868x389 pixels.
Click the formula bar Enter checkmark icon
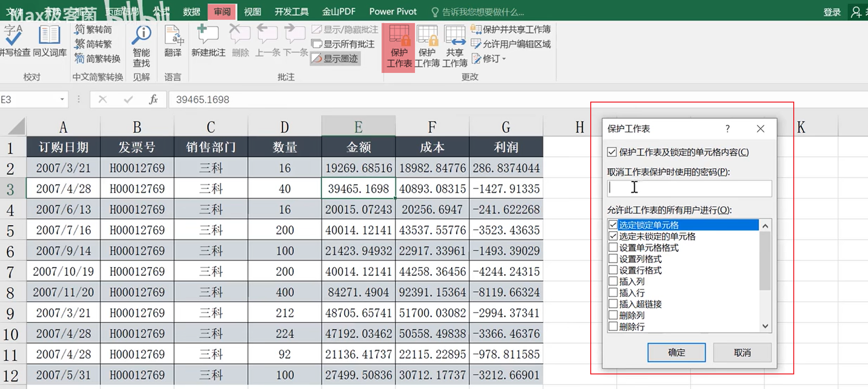click(x=128, y=99)
